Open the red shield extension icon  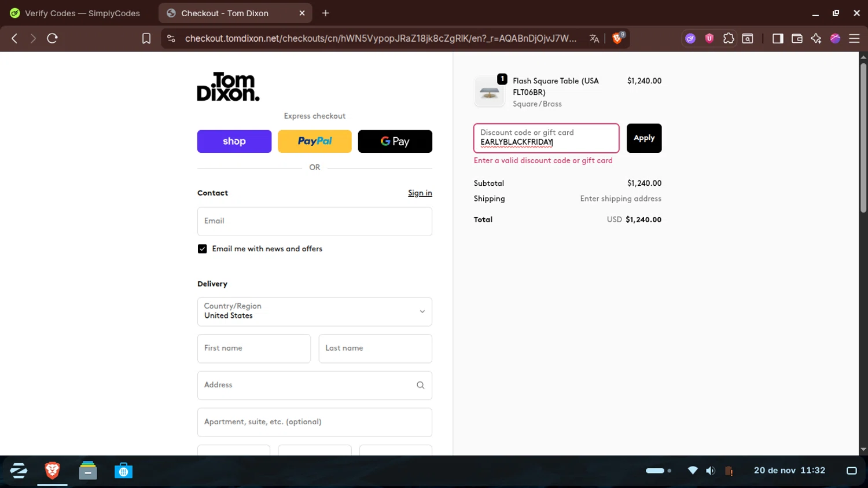tap(709, 38)
